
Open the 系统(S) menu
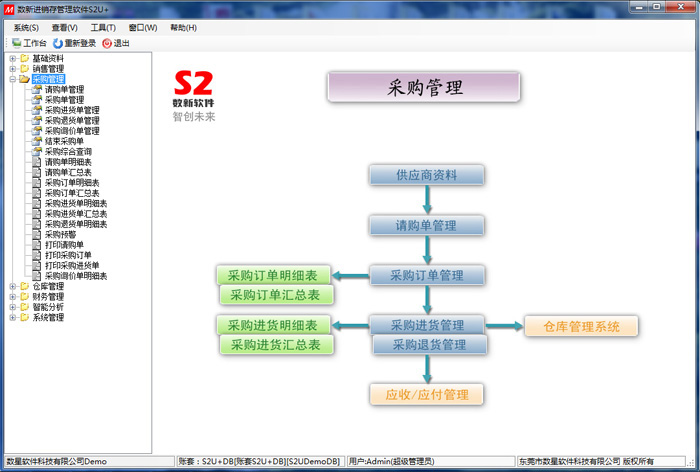pos(26,28)
